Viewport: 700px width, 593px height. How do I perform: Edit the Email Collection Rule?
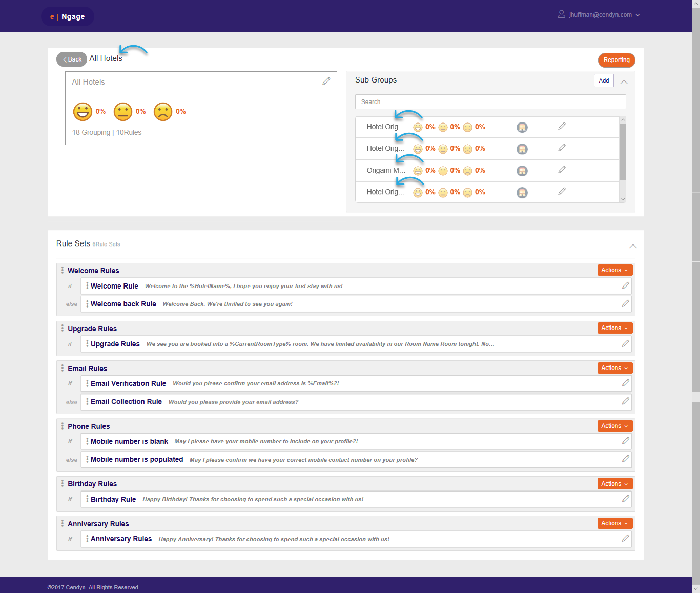(625, 401)
